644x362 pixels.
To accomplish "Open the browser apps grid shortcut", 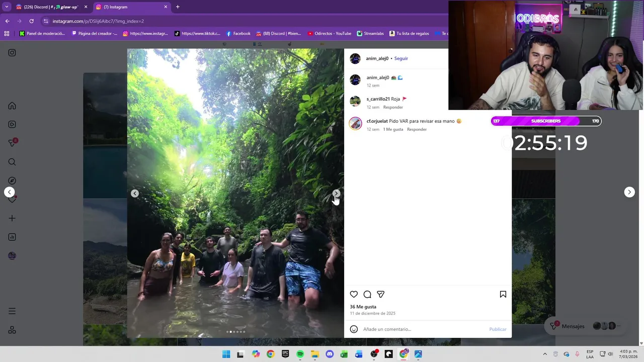I will (x=7, y=34).
